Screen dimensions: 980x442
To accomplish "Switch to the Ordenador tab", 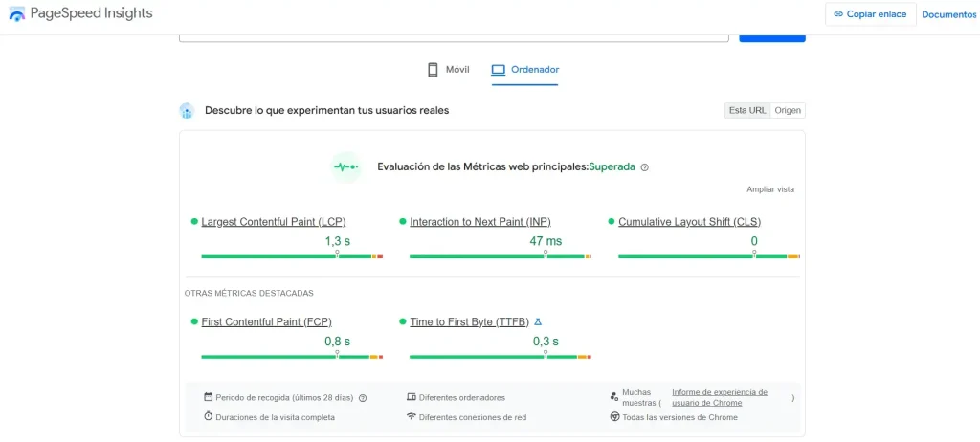I will (x=525, y=70).
